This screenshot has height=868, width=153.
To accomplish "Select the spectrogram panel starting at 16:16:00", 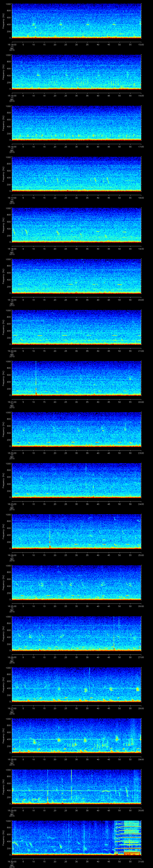I will pos(76,123).
